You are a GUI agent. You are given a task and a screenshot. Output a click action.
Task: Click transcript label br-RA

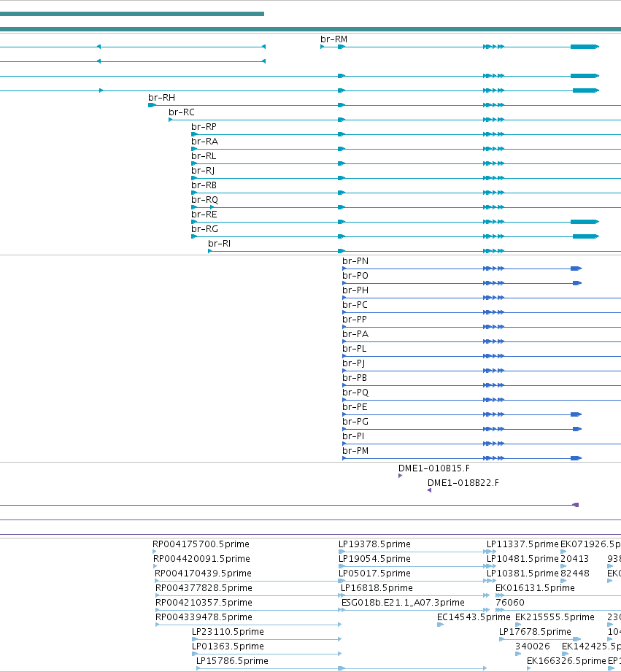tap(205, 142)
